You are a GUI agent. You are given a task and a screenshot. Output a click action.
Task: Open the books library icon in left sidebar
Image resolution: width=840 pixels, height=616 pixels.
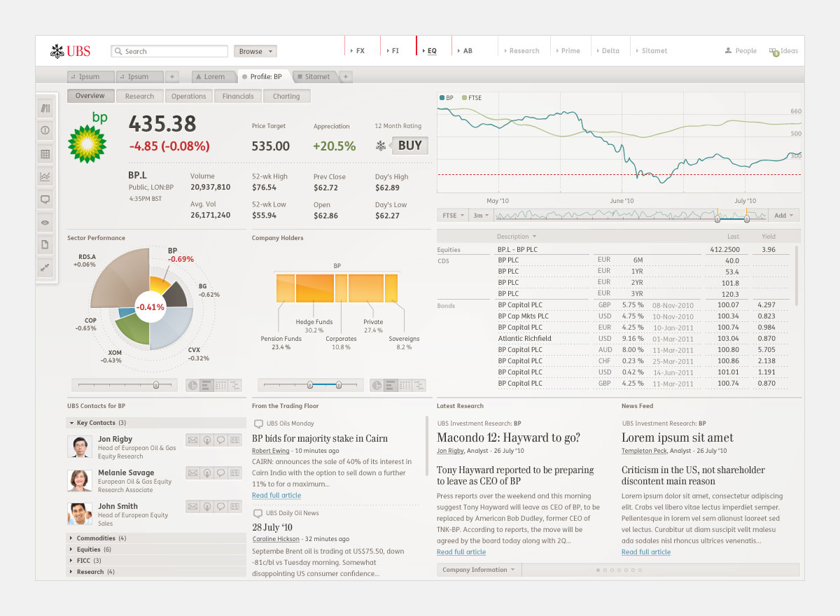(46, 108)
